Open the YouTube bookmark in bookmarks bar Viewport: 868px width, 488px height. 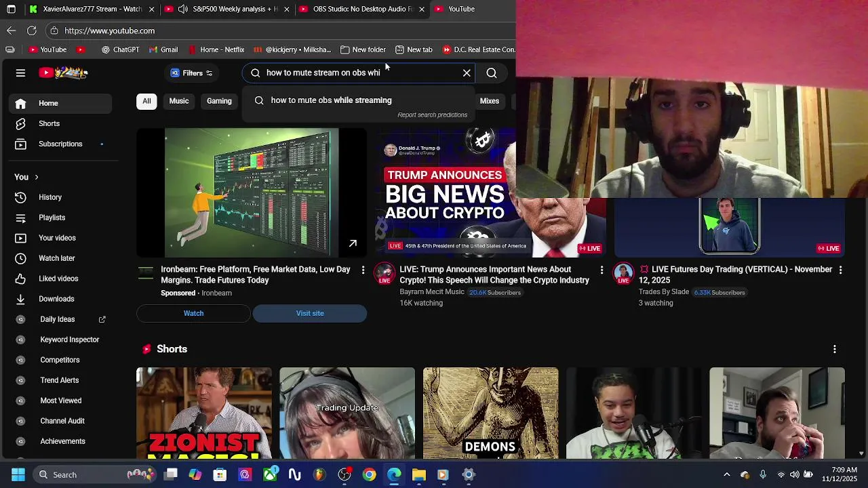(x=47, y=49)
